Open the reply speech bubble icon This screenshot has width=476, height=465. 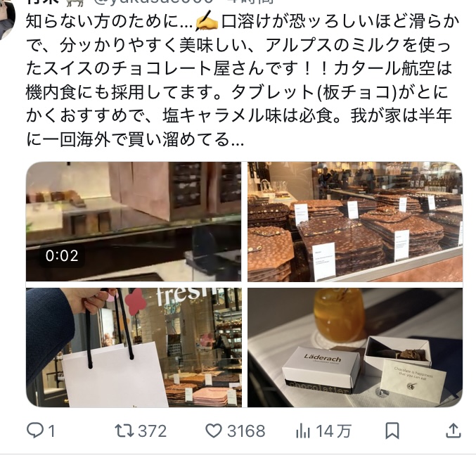pyautogui.click(x=35, y=431)
